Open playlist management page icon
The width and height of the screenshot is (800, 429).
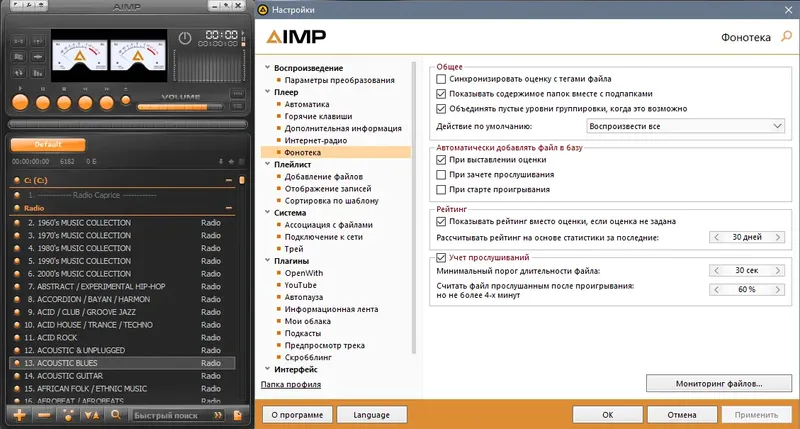click(238, 415)
